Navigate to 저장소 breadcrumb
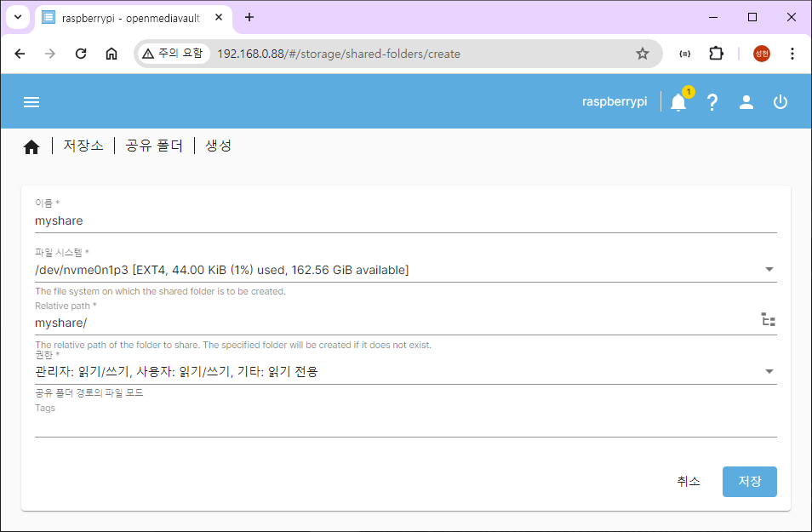 coord(83,146)
